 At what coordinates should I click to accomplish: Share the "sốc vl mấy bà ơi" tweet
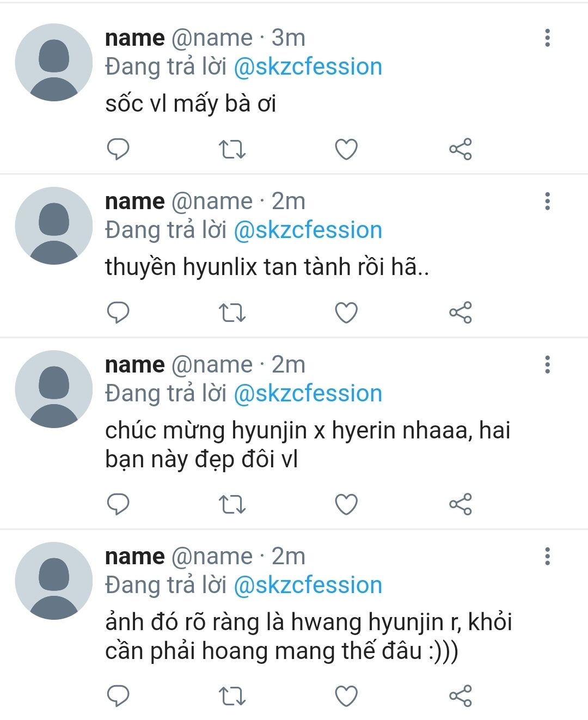coord(461,149)
